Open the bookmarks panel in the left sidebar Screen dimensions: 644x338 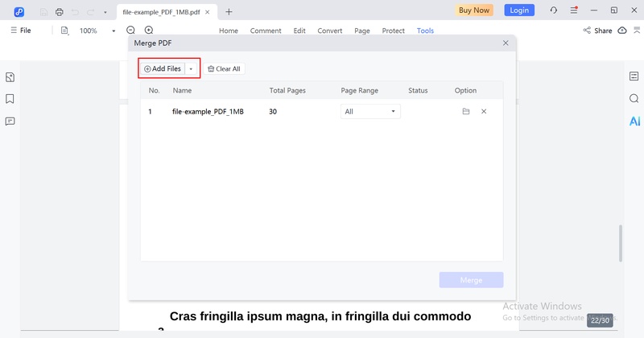(10, 99)
